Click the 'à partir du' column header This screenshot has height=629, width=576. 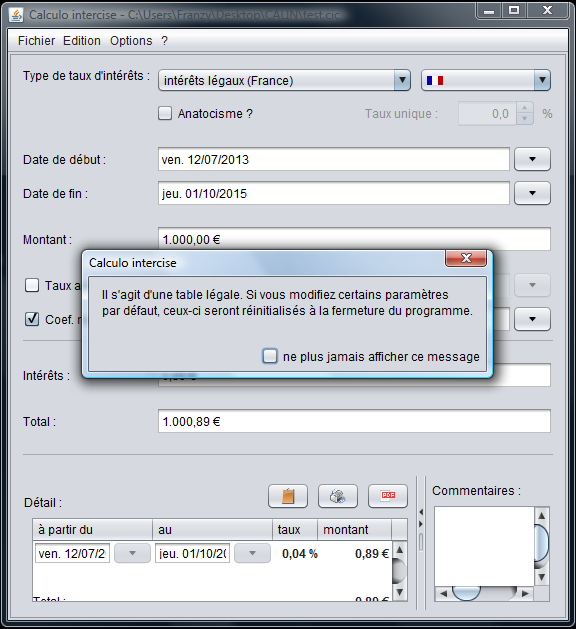pyautogui.click(x=93, y=530)
